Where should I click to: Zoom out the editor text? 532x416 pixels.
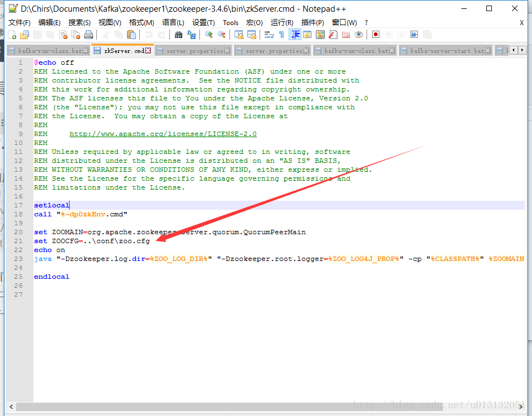(x=222, y=35)
